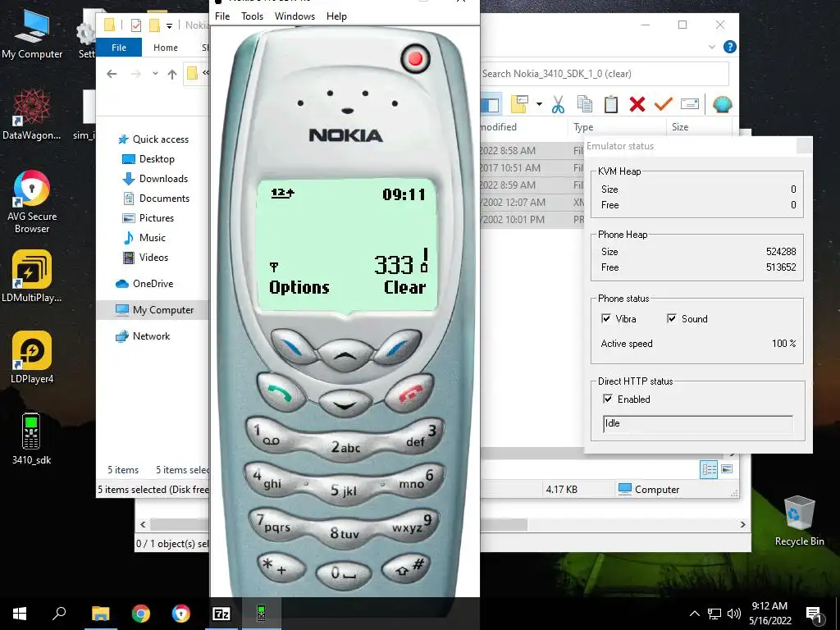Click the Rename toolbar icon

[x=689, y=104]
